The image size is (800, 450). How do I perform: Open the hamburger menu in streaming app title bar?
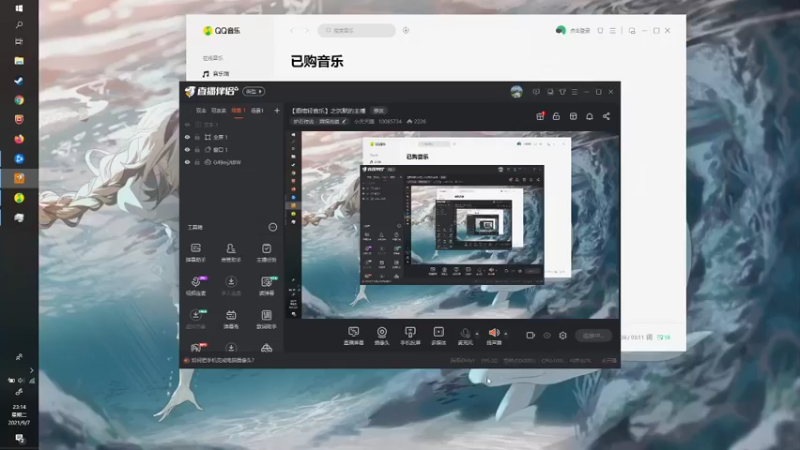[x=574, y=92]
